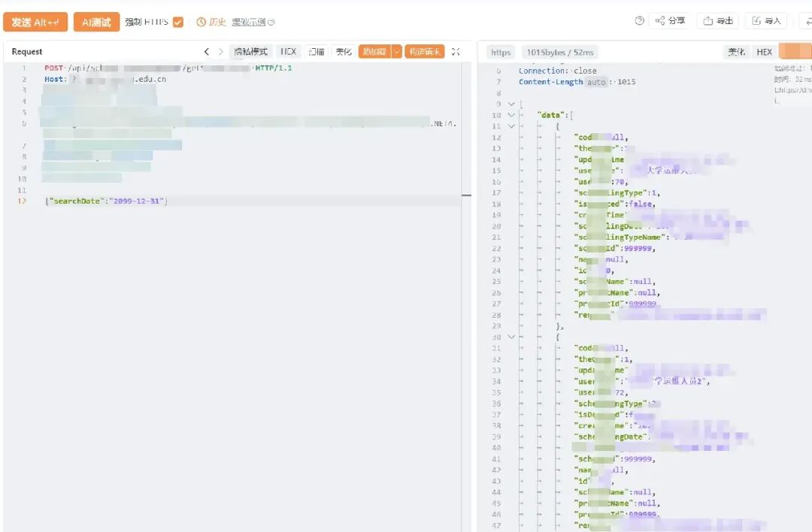Collapse the JSON object at line 30
Screen dimensions: 812x532
pyautogui.click(x=511, y=337)
